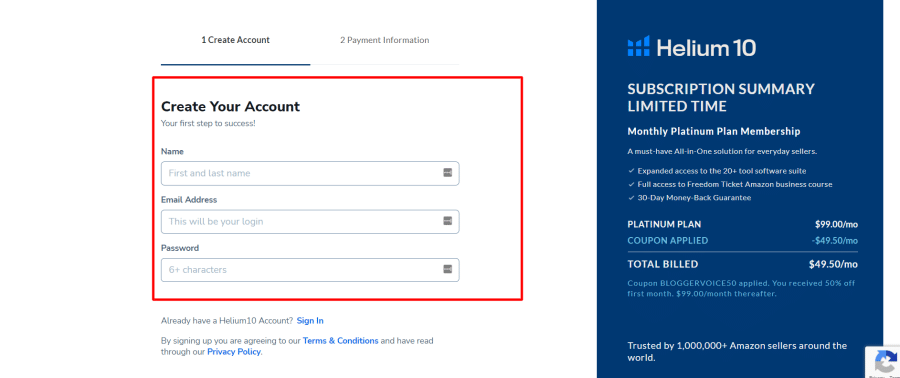Click 'A must-have All-in-One solution' description
900x378 pixels.
(722, 151)
